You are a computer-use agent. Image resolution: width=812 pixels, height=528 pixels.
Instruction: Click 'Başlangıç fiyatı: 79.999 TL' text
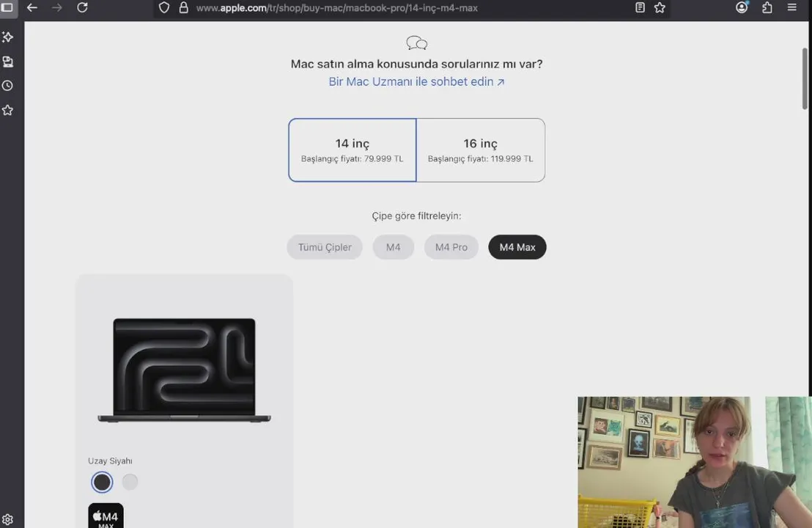[353, 158]
